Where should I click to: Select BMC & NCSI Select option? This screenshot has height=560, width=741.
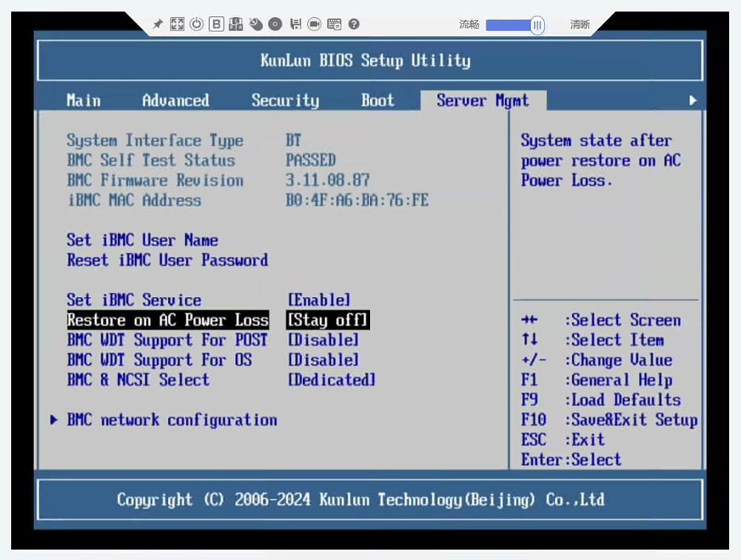(x=138, y=379)
